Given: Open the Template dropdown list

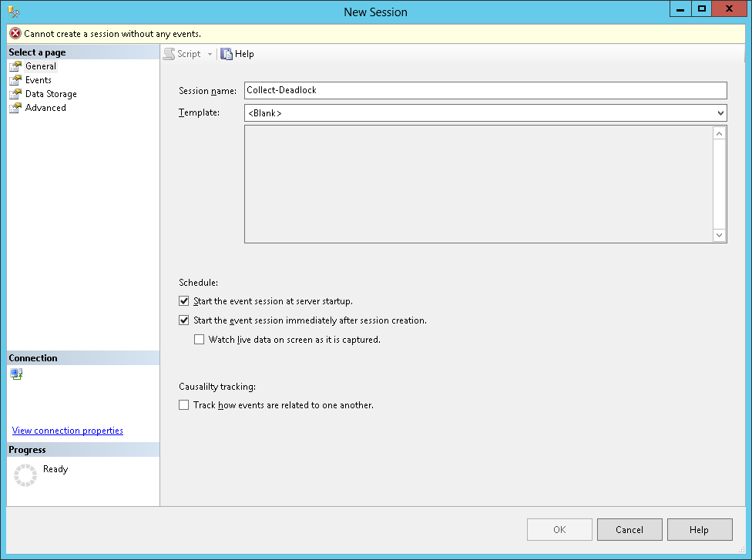Looking at the screenshot, I should point(720,113).
